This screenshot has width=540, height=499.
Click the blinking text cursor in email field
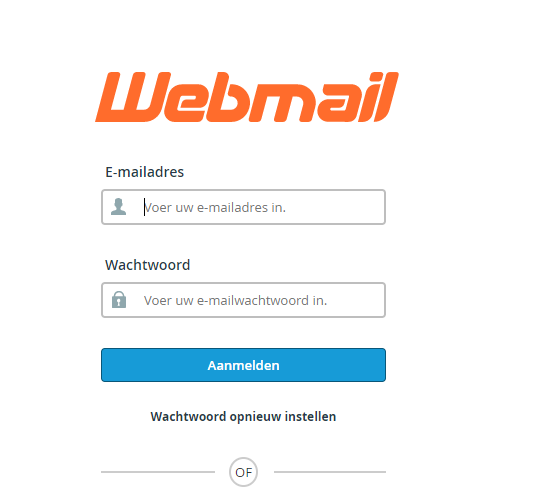(x=144, y=207)
